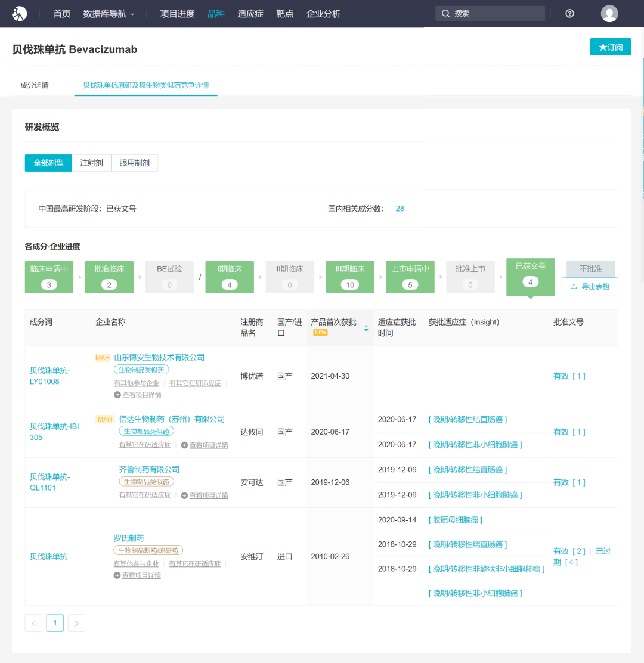Open 晚期/转移性非鳞状非小细胞肺癌 indication link
The height and width of the screenshot is (663, 644).
click(x=486, y=569)
